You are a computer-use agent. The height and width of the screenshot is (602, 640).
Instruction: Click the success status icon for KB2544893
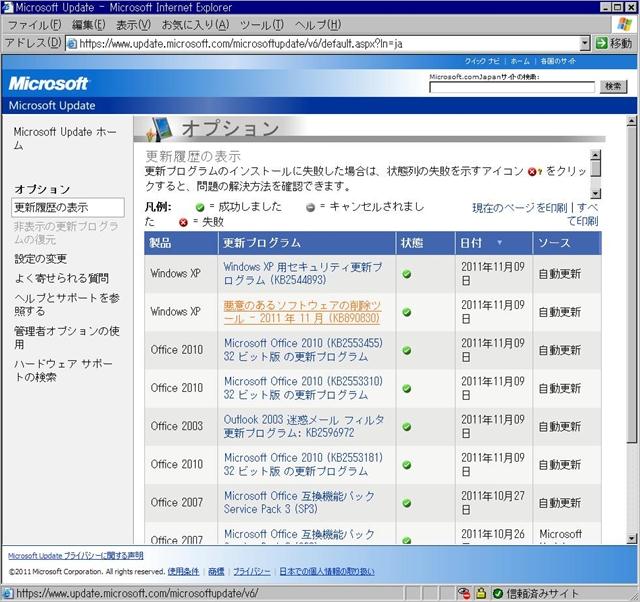(407, 274)
